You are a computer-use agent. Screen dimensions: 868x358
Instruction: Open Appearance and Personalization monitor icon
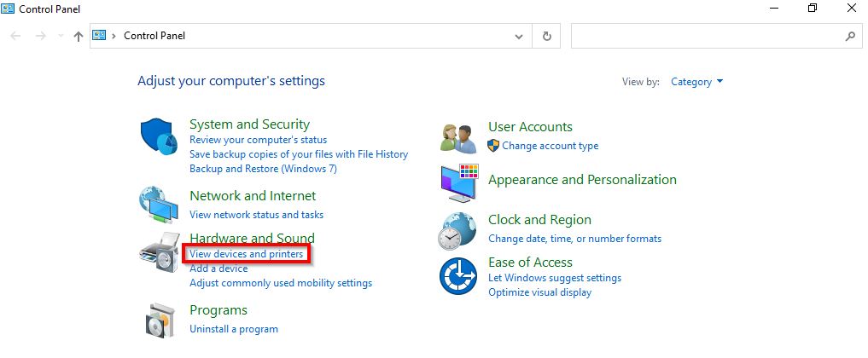(x=458, y=181)
